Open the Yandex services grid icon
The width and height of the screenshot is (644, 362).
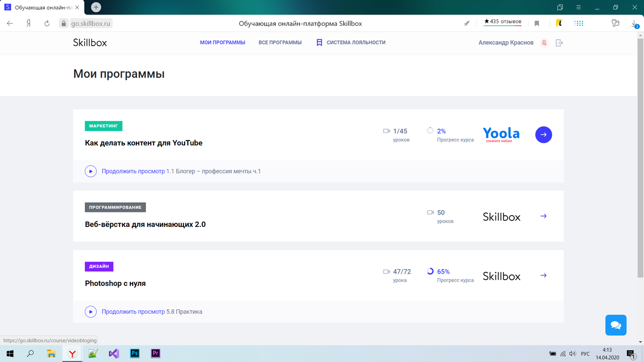pos(579,23)
